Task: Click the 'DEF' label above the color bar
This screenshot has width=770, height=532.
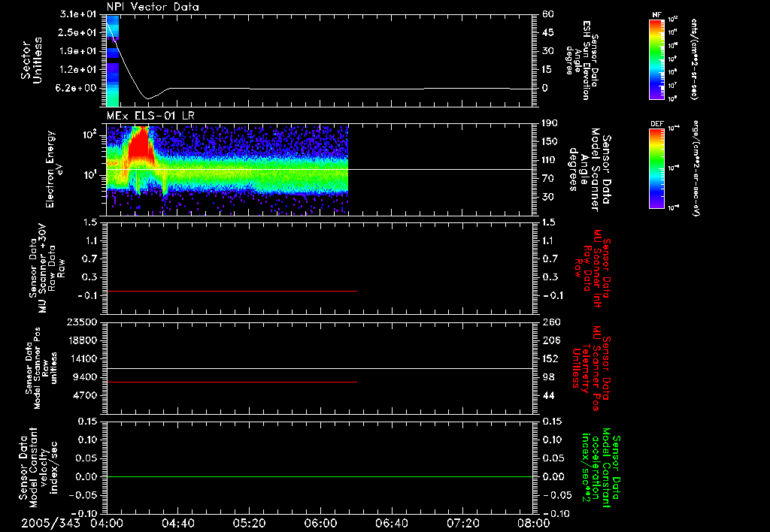Action: click(656, 124)
